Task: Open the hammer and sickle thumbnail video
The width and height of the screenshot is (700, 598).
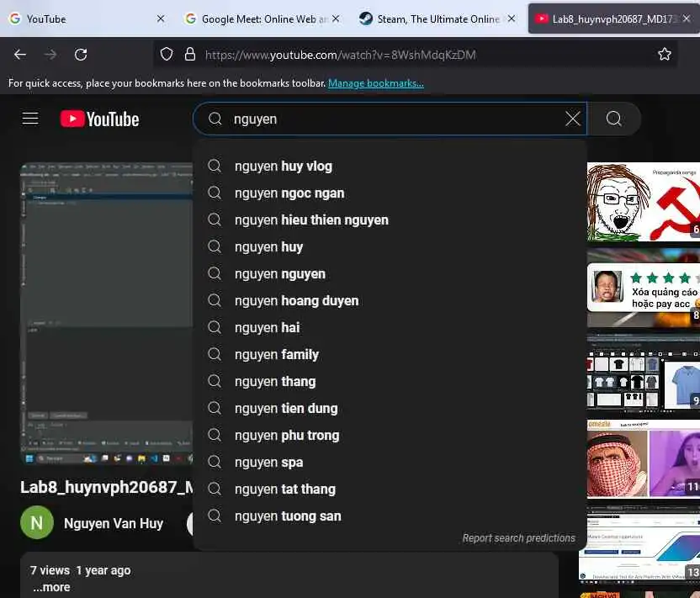Action: tap(644, 202)
